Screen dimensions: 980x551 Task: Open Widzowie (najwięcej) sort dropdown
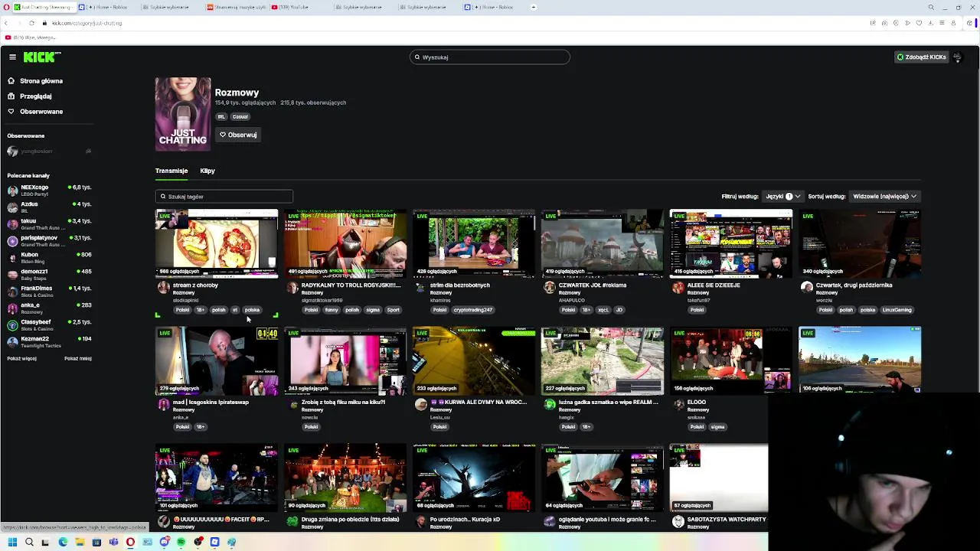[884, 197]
